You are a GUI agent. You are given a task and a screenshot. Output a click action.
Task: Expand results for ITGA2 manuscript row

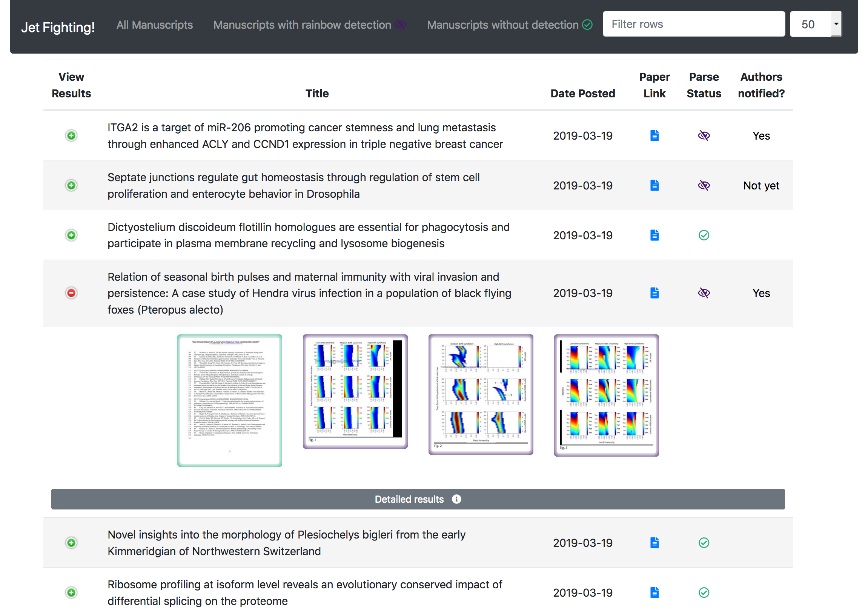[71, 135]
